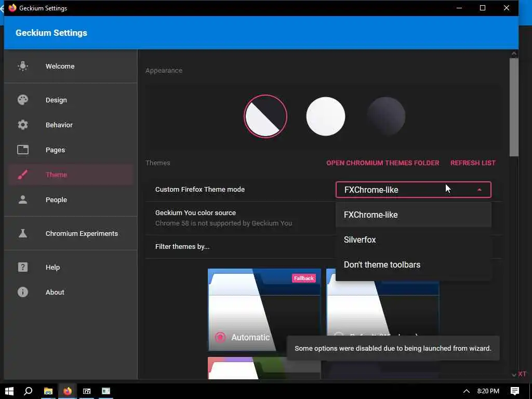
Task: Click the Design palette icon
Action: [23, 100]
